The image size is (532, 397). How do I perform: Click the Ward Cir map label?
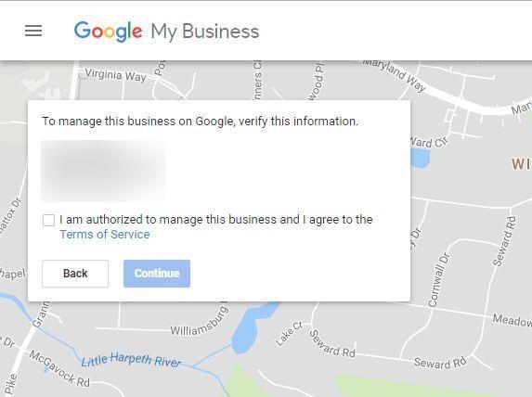point(429,142)
